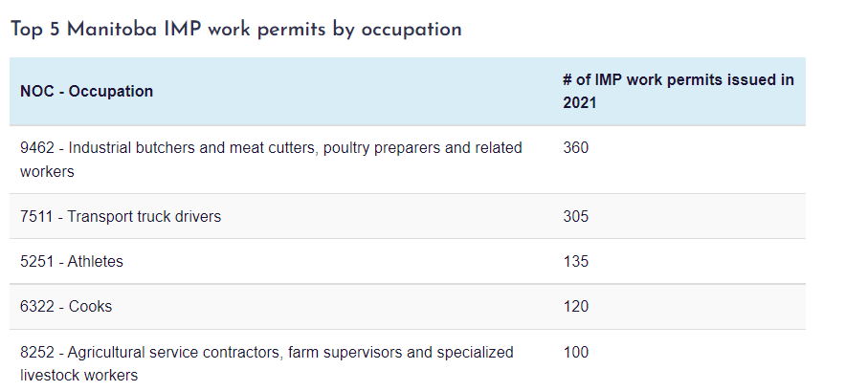Click the year '2021' in table header
The width and height of the screenshot is (868, 391).
580,103
